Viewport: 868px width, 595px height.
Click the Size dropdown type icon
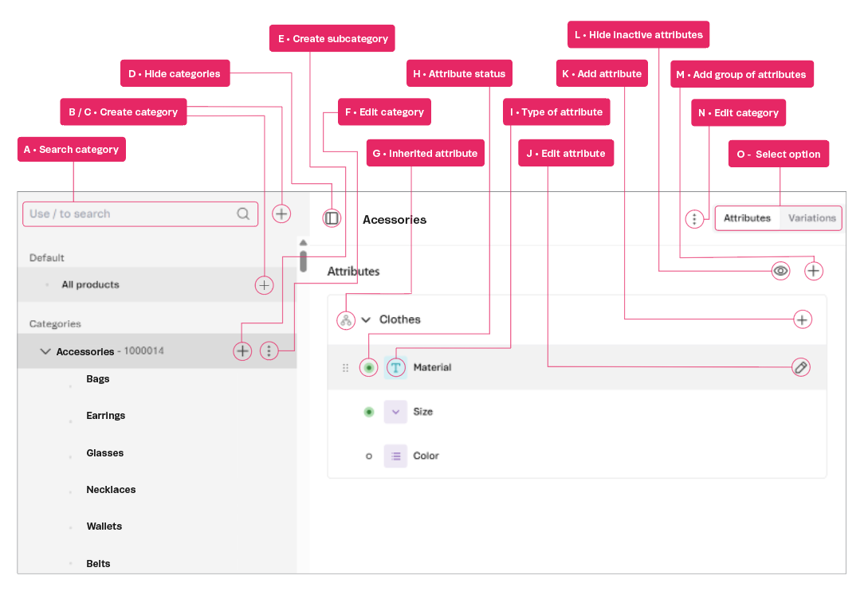(395, 412)
